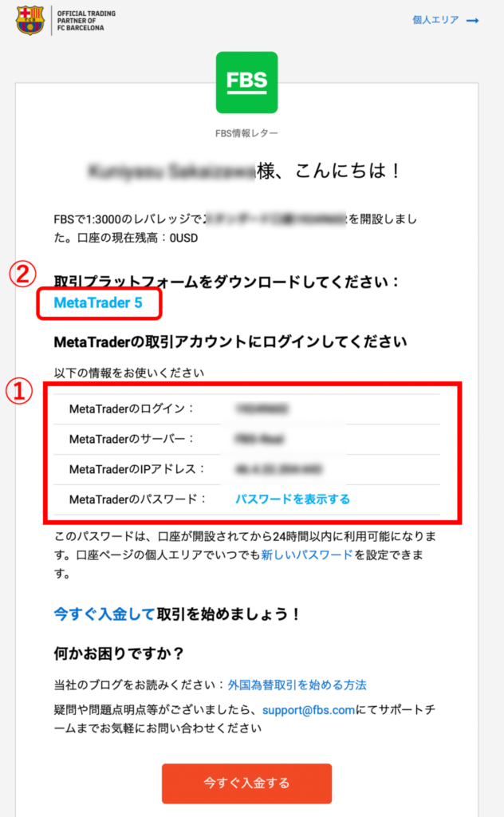Click the circled number 2 annotation
This screenshot has width=504, height=817.
23,274
